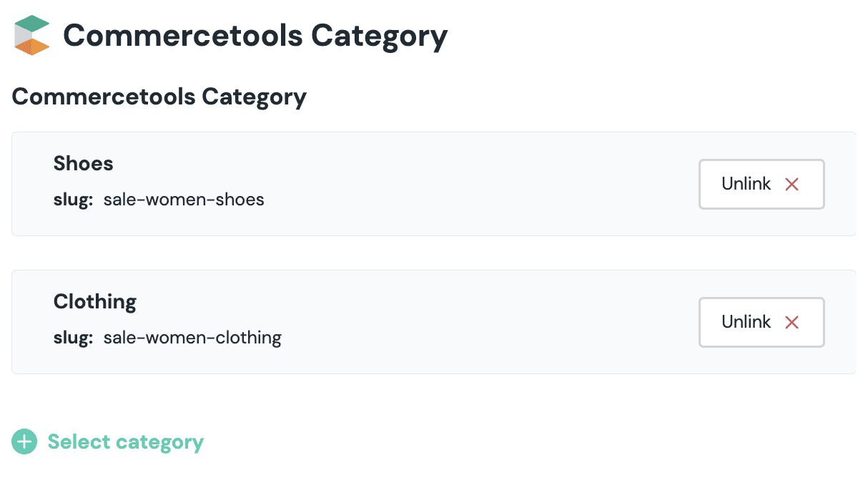Click the gap between the two category cards
Viewport: 868px width, 488px height.
(429, 253)
